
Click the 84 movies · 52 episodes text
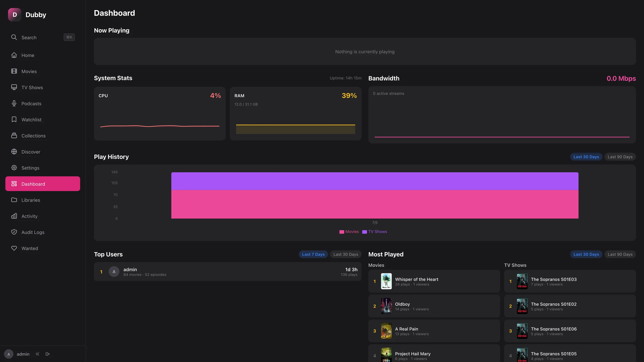tap(145, 275)
